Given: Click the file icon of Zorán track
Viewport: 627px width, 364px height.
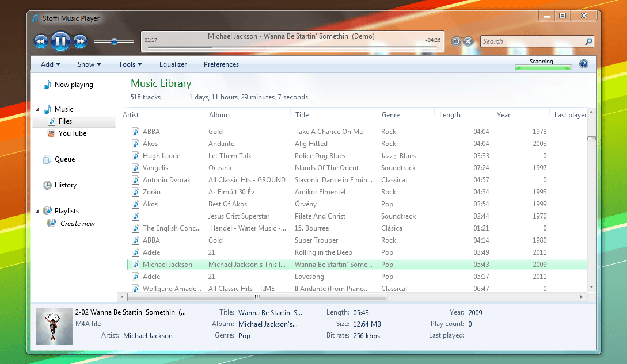Looking at the screenshot, I should coord(135,192).
